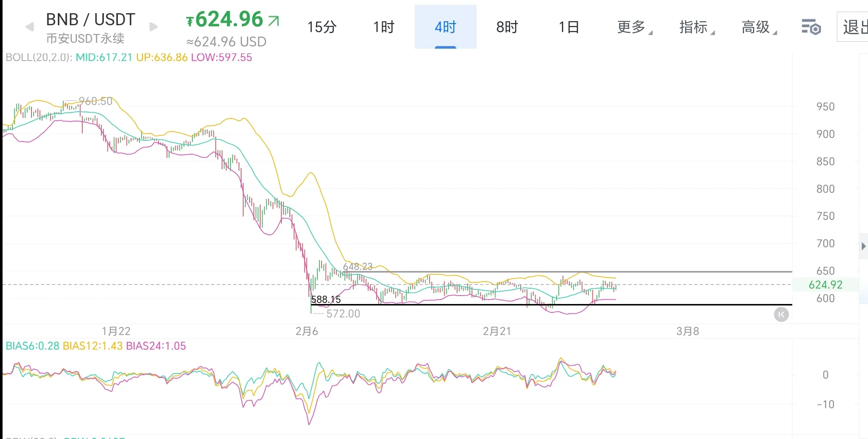Expand the right side panel arrow

click(864, 246)
